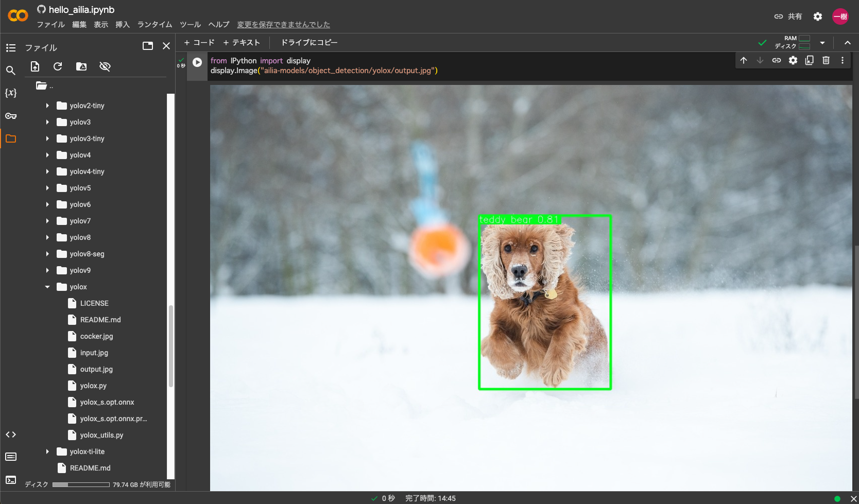Screen dimensions: 859x504
Task: Open the ツール menu
Action: 190,25
